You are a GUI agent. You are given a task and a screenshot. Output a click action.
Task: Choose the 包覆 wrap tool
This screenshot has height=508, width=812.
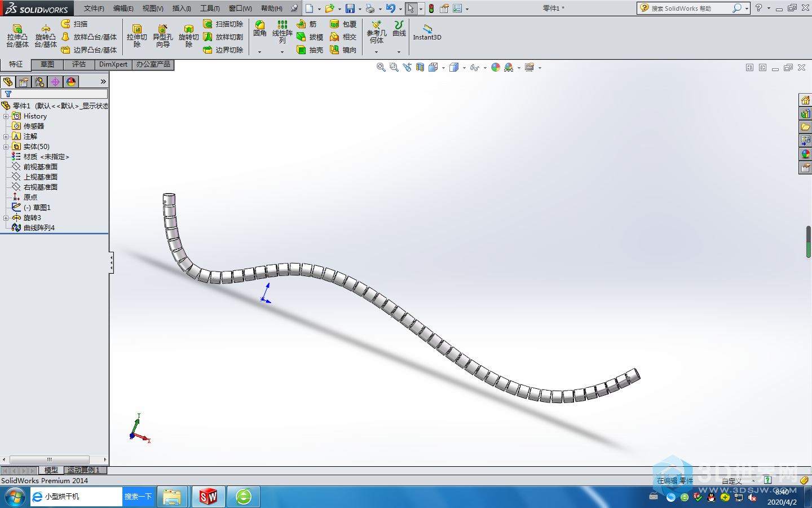[x=343, y=24]
